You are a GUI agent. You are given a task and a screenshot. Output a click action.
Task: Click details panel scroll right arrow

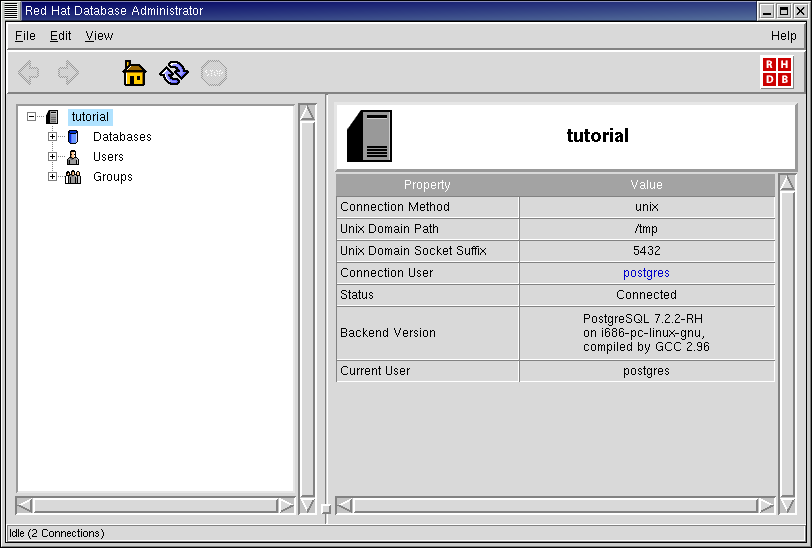766,505
